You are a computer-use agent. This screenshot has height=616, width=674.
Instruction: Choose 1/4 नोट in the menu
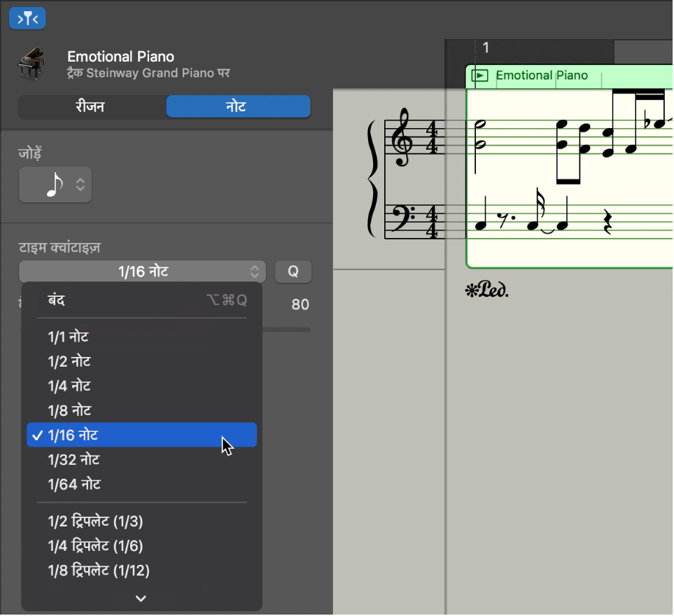coord(142,386)
